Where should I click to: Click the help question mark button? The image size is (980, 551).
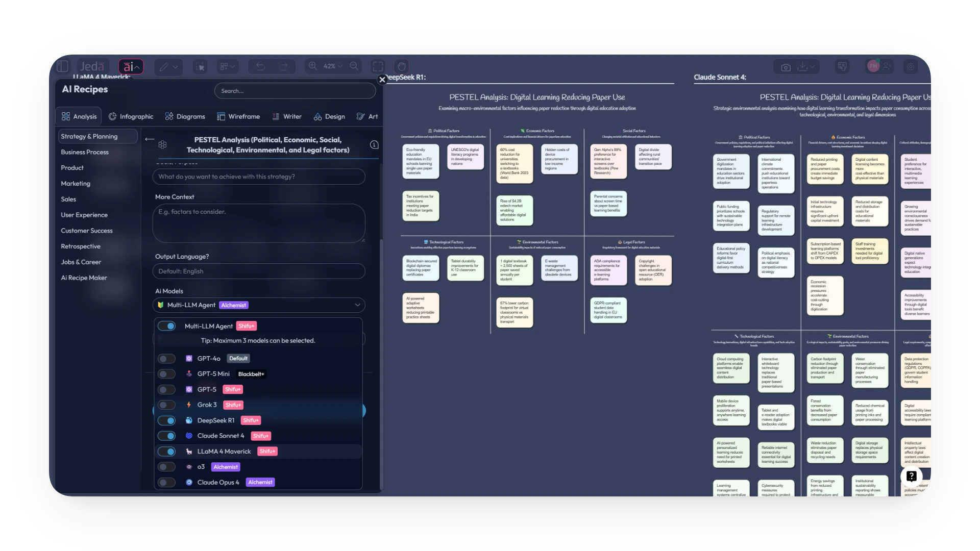[912, 476]
